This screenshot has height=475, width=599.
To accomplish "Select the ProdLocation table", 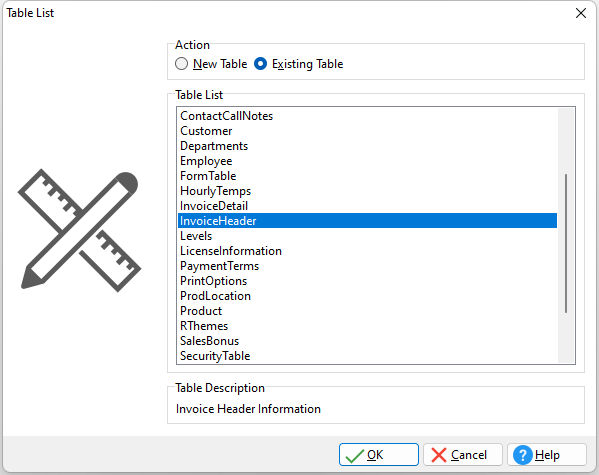I will click(x=367, y=296).
